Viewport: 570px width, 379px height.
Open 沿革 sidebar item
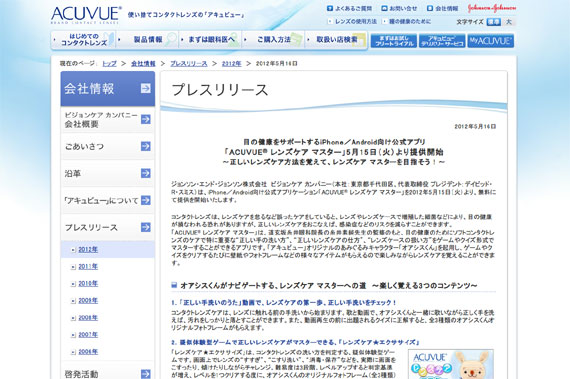coord(108,173)
